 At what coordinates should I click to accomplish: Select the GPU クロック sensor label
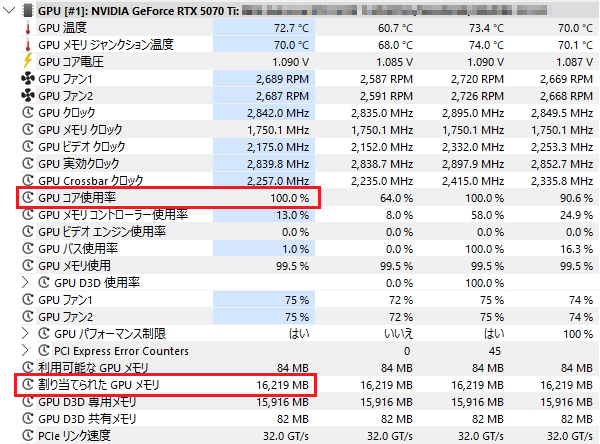pyautogui.click(x=67, y=113)
